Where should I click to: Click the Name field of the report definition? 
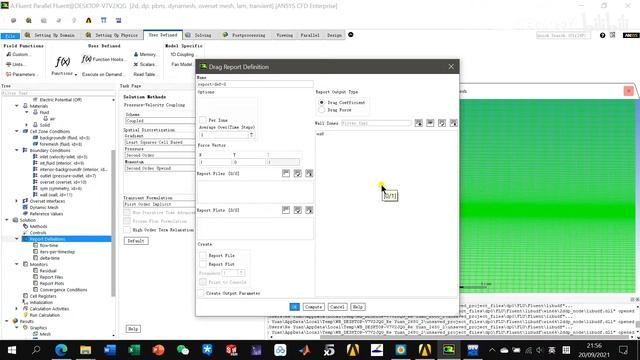click(256, 84)
